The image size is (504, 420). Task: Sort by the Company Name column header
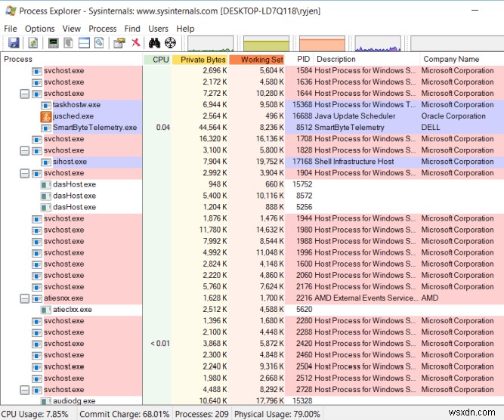[x=462, y=59]
